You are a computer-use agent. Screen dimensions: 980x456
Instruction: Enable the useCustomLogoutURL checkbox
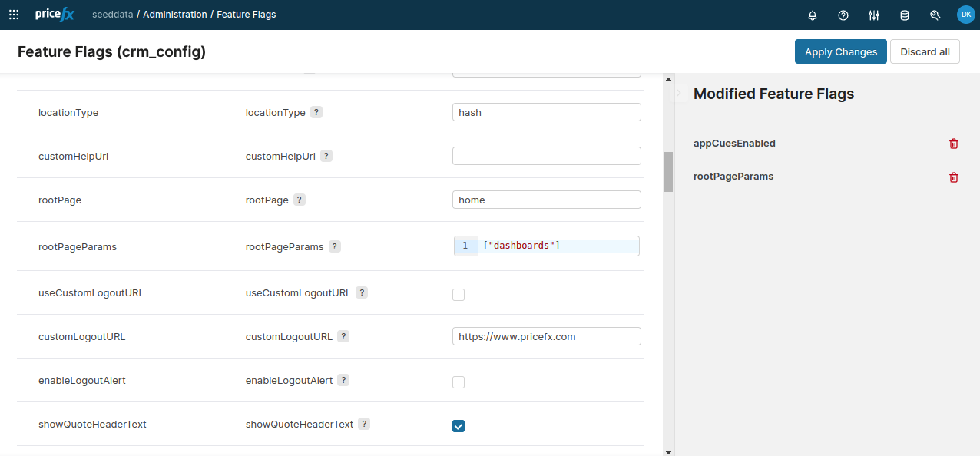pyautogui.click(x=459, y=295)
